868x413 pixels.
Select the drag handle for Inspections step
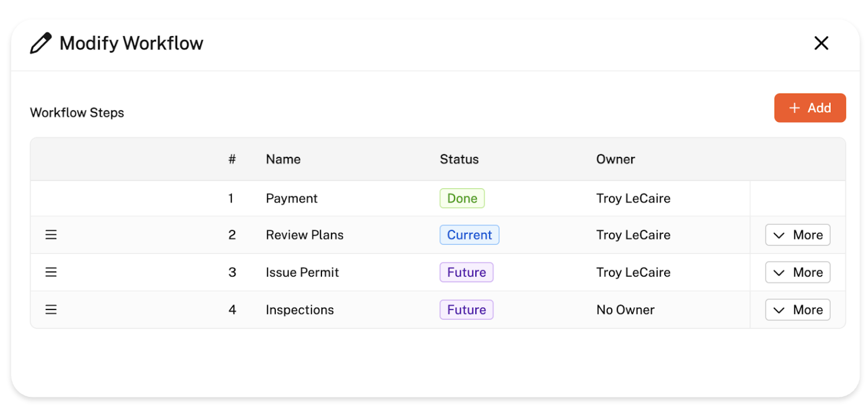coord(51,309)
